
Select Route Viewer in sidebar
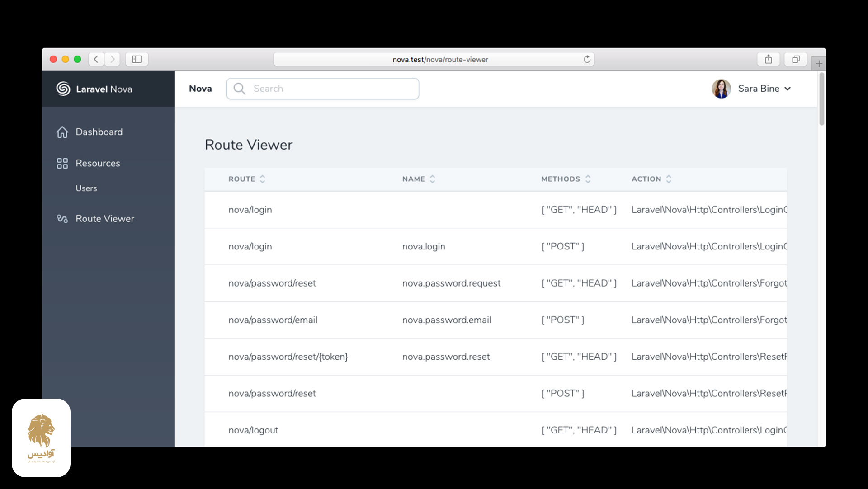[105, 219]
